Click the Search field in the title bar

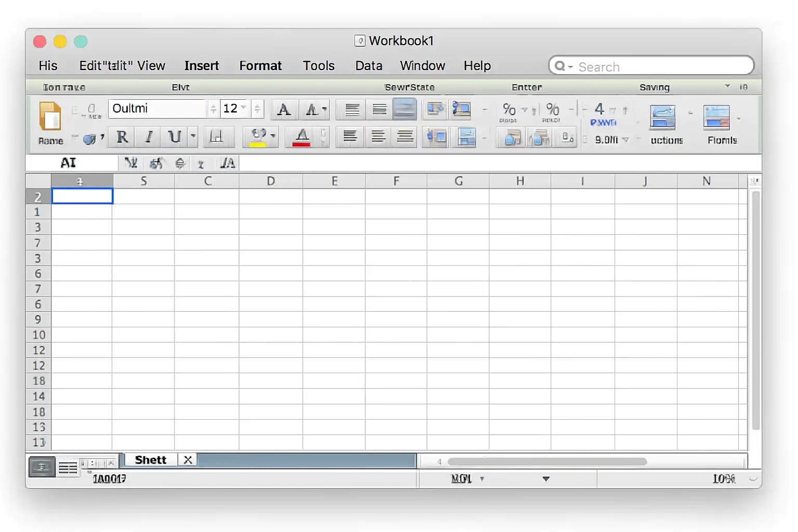click(x=651, y=66)
